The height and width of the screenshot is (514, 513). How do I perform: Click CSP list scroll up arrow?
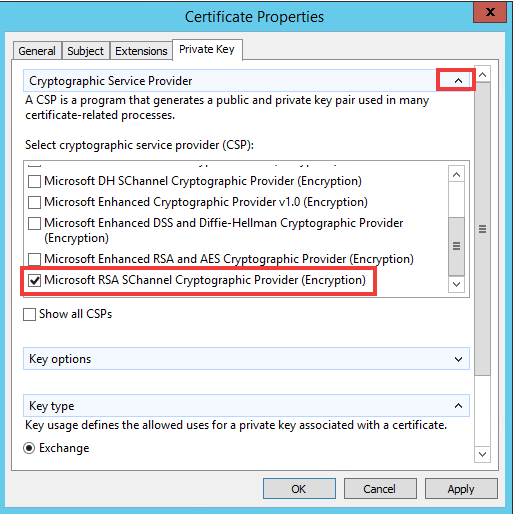pos(456,174)
